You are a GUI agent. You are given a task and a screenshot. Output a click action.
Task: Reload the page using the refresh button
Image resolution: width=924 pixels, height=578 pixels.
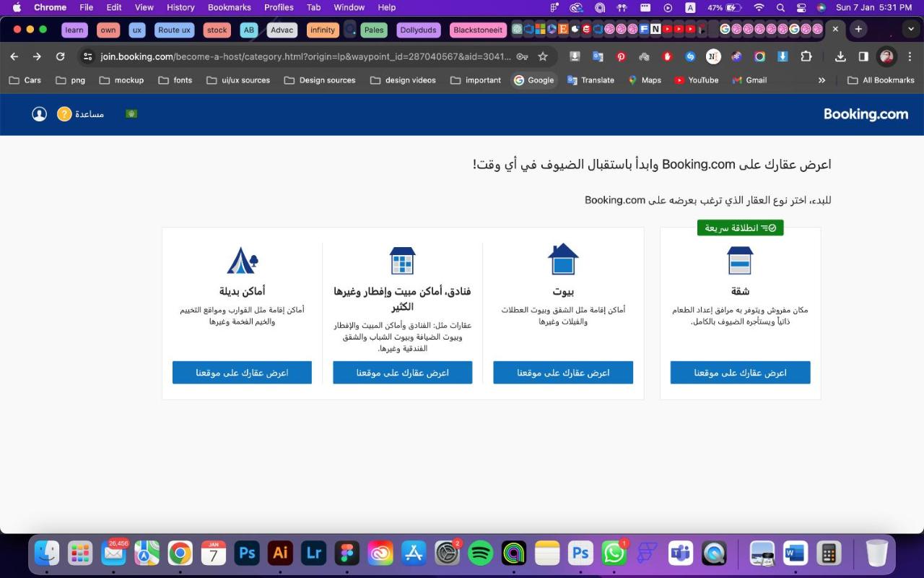pyautogui.click(x=61, y=56)
